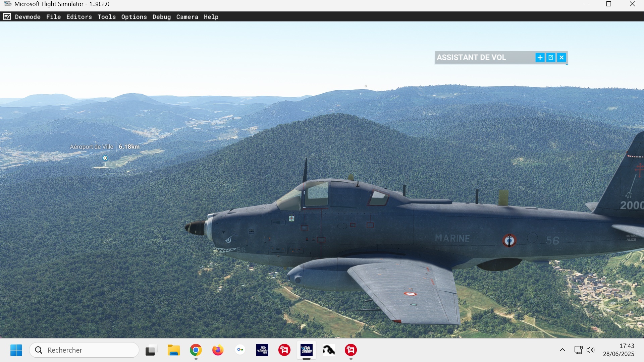This screenshot has width=644, height=362.
Task: Show hidden system tray icons
Action: point(562,350)
